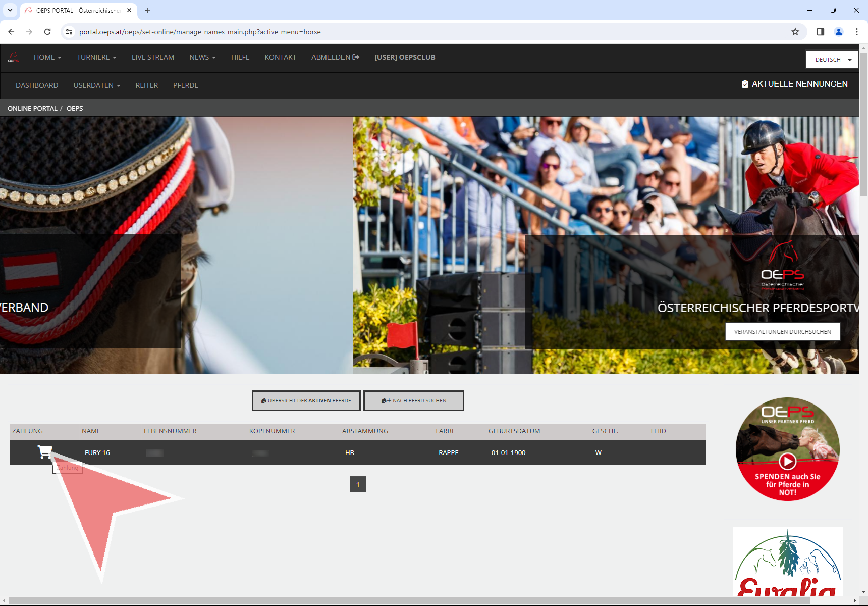Viewport: 868px width, 606px height.
Task: Click the FEIID column header
Action: pyautogui.click(x=659, y=431)
